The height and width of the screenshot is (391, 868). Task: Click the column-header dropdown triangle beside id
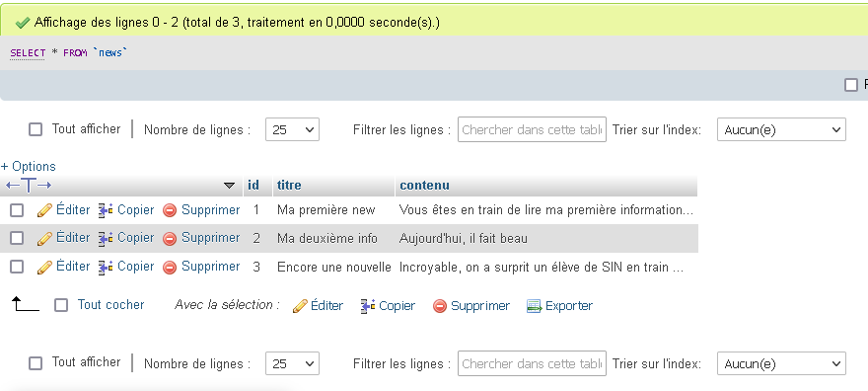229,186
